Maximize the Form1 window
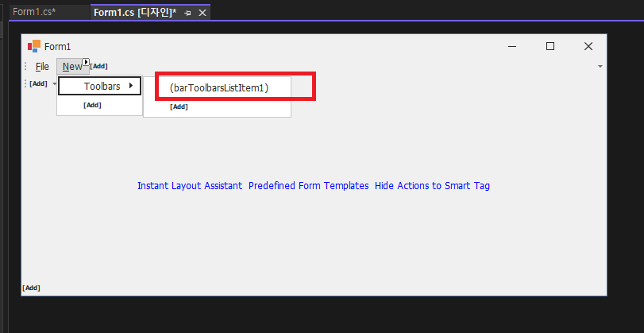The width and height of the screenshot is (644, 333). [x=550, y=46]
